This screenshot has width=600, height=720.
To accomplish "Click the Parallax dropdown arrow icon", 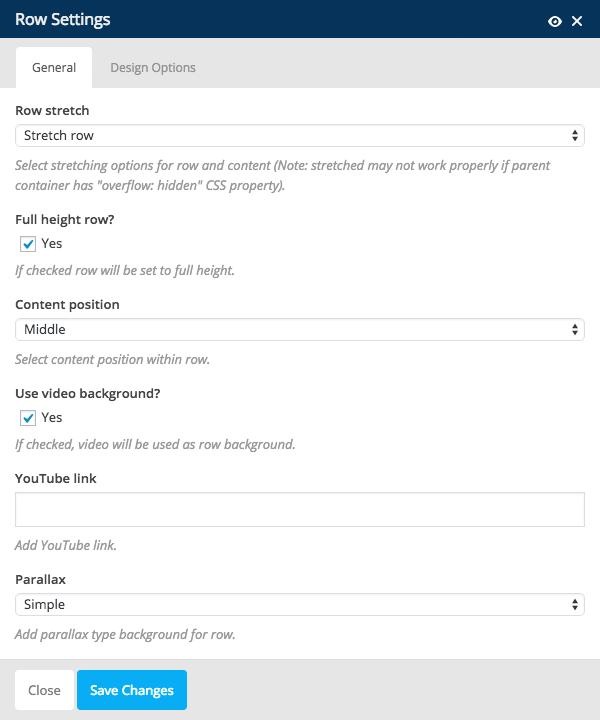I will [x=575, y=604].
